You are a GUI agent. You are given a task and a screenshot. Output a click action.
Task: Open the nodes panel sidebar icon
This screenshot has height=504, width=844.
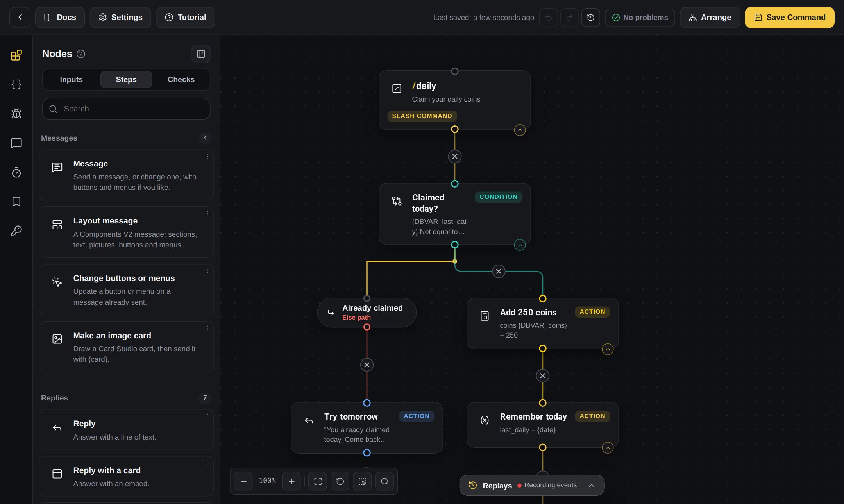pyautogui.click(x=16, y=55)
